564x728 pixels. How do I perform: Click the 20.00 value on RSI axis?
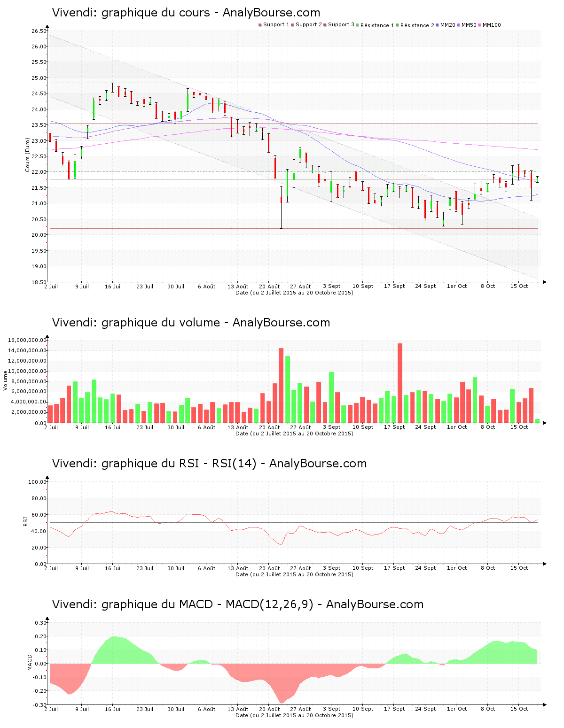coord(39,548)
